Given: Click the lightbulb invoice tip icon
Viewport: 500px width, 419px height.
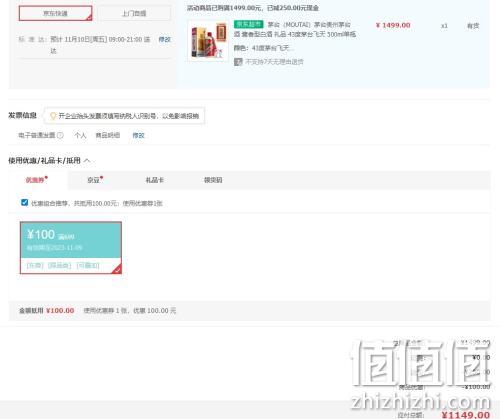Looking at the screenshot, I should tap(53, 116).
